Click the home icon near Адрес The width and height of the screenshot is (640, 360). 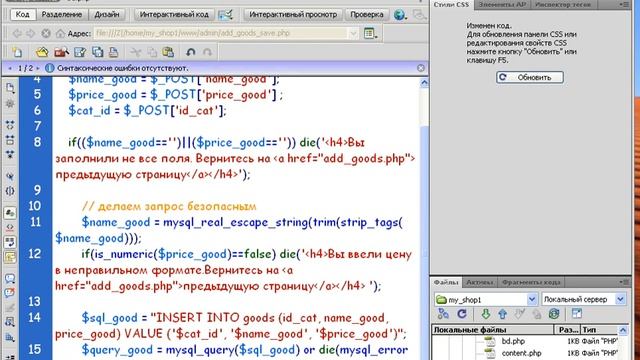pyautogui.click(x=60, y=33)
